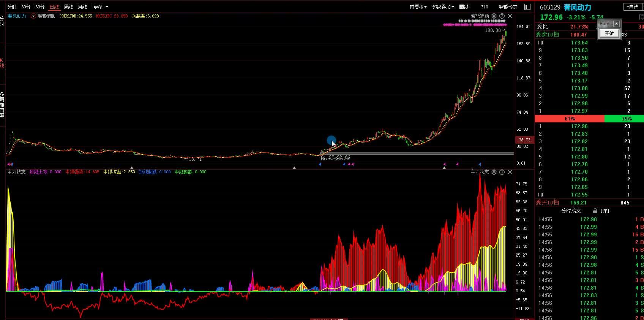644x320 pixels.
Task: Open 智能辅助 indicator settings gear
Action: pyautogui.click(x=494, y=16)
